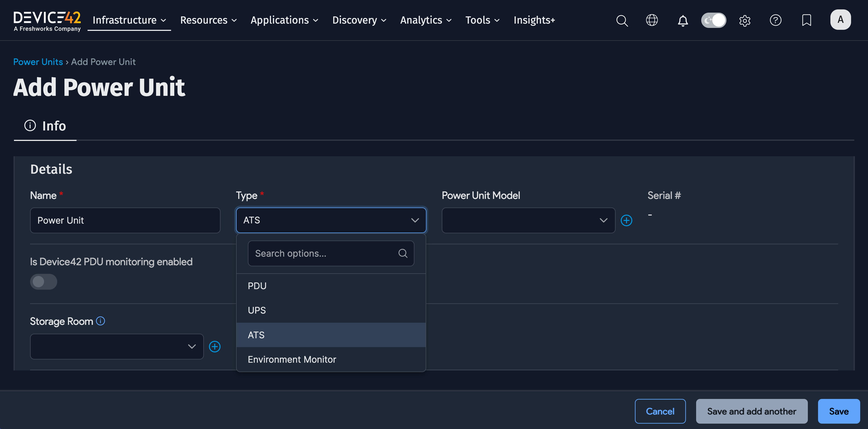This screenshot has width=868, height=429.
Task: Open the Tools menu
Action: 482,20
